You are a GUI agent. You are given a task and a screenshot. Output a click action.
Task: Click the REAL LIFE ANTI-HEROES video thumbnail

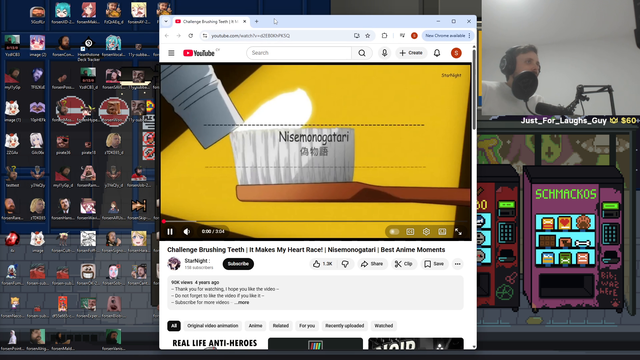coord(215,343)
